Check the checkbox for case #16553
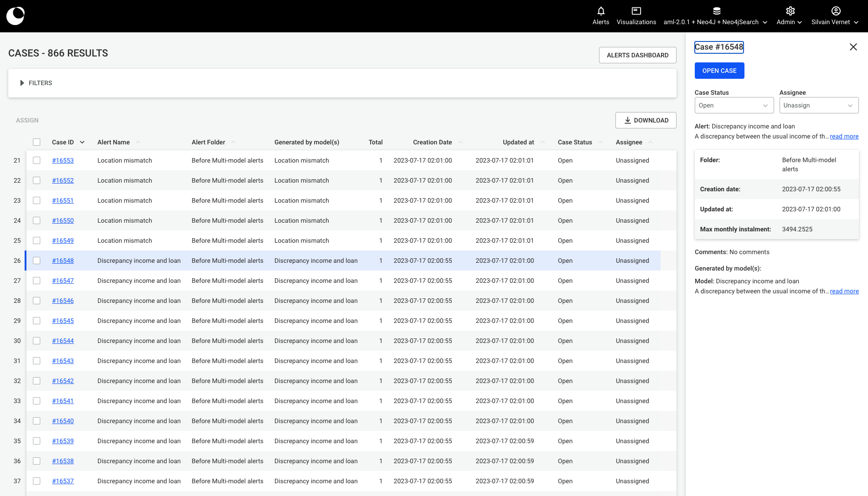 coord(36,160)
